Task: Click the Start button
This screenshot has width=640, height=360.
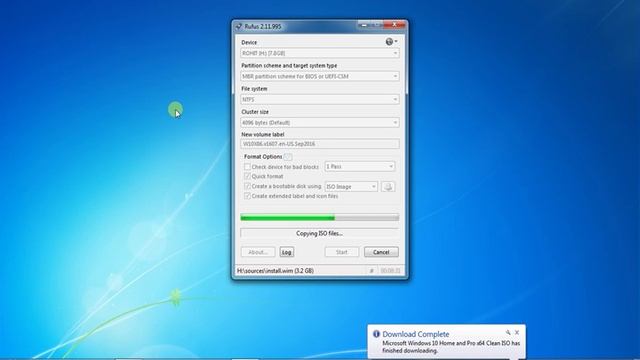Action: [342, 252]
